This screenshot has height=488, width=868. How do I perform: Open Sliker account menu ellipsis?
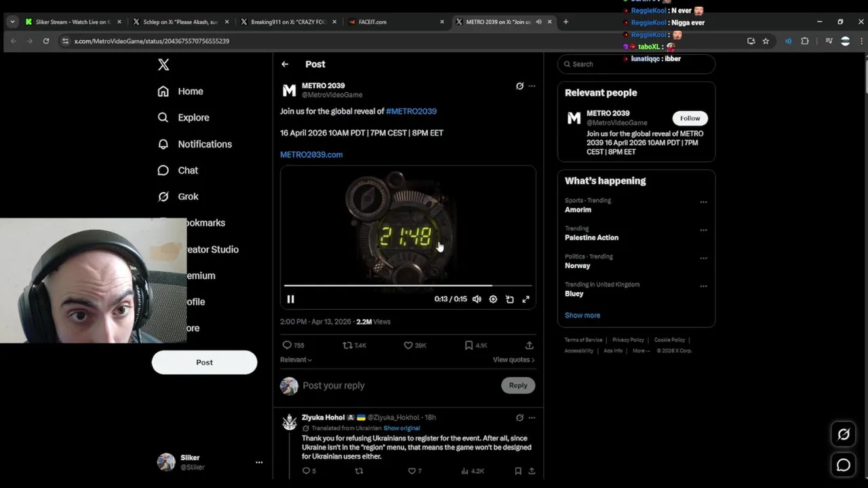click(x=258, y=462)
